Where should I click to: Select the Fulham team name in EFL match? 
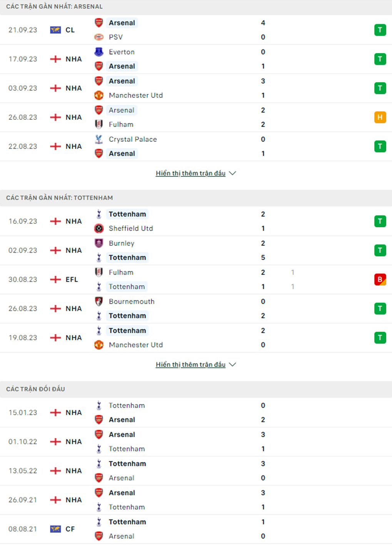121,272
